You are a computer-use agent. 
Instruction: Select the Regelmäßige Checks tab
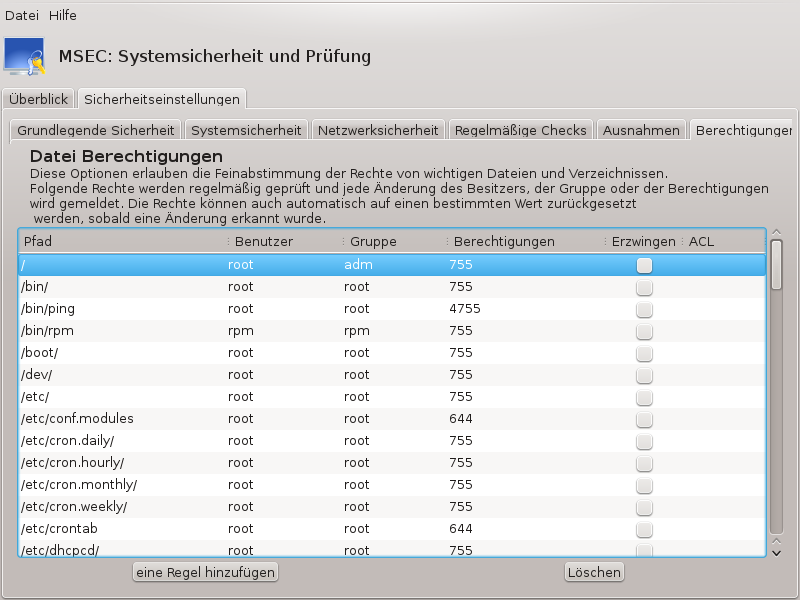coord(520,130)
